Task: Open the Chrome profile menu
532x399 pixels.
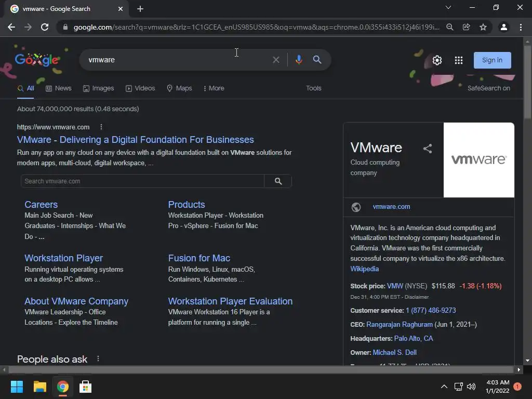Action: (504, 27)
